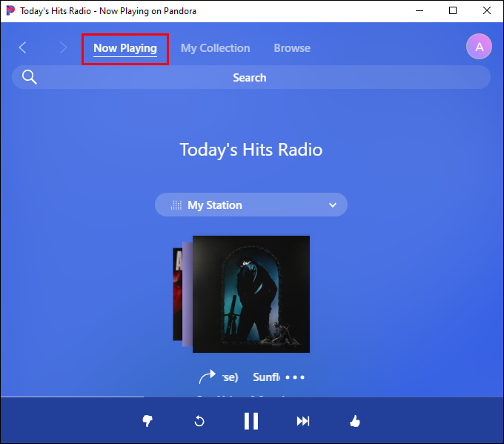The height and width of the screenshot is (444, 504).
Task: Click the magnifying glass search icon
Action: [x=29, y=77]
